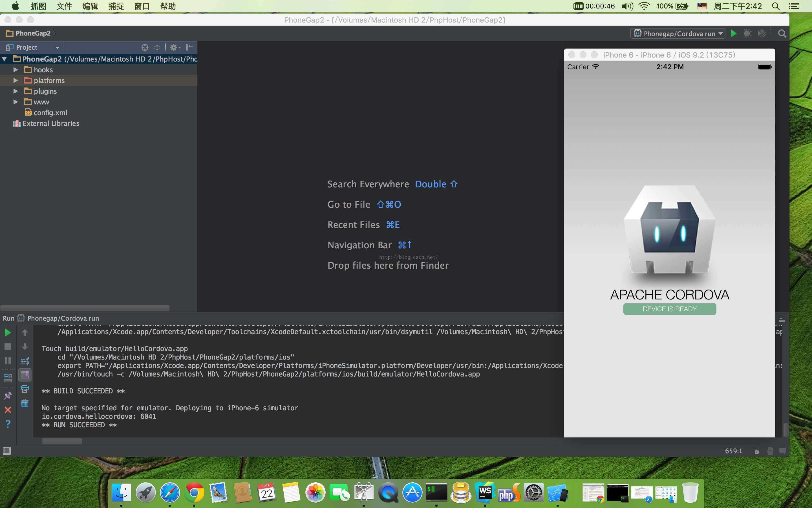This screenshot has height=508, width=812.
Task: Click the scroll-from-source target icon
Action: point(145,47)
